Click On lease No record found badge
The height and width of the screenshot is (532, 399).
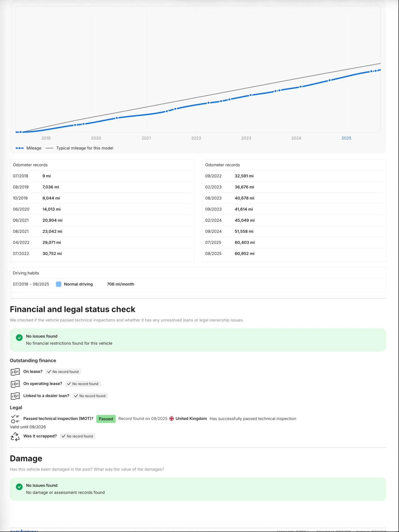coord(63,372)
